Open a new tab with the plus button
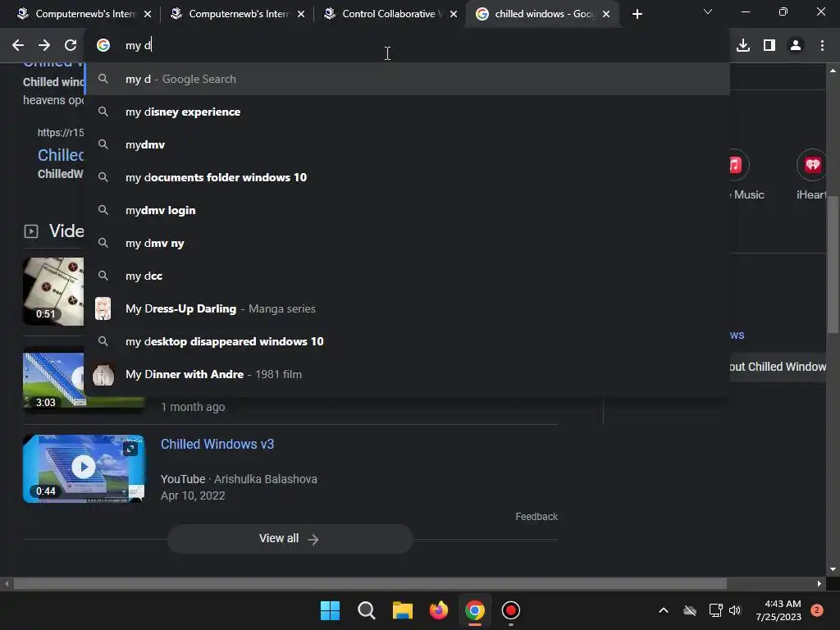840x630 pixels. coord(637,15)
